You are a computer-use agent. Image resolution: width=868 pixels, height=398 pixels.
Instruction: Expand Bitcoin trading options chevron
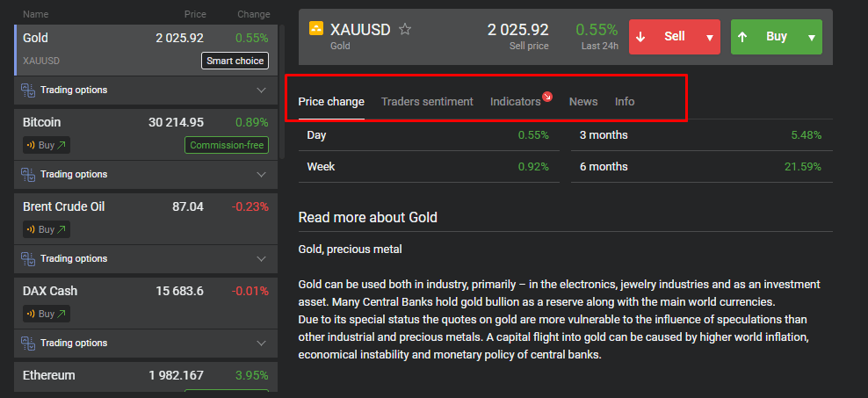(261, 175)
